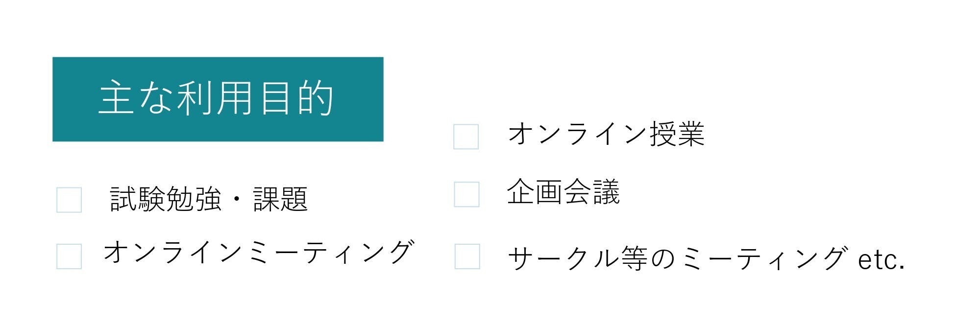Image resolution: width=980 pixels, height=325 pixels.
Task: Click the 主な利用目的 heading text
Action: [216, 98]
